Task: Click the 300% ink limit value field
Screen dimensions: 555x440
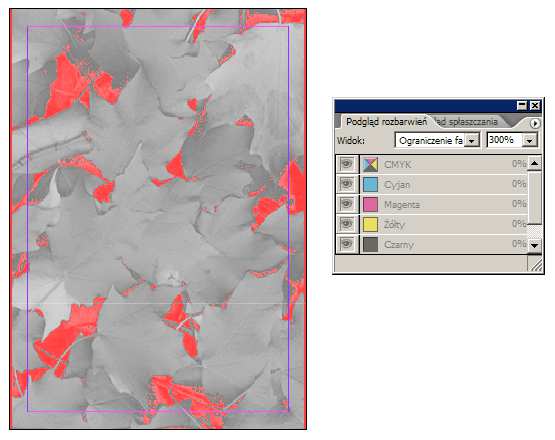Action: 505,140
